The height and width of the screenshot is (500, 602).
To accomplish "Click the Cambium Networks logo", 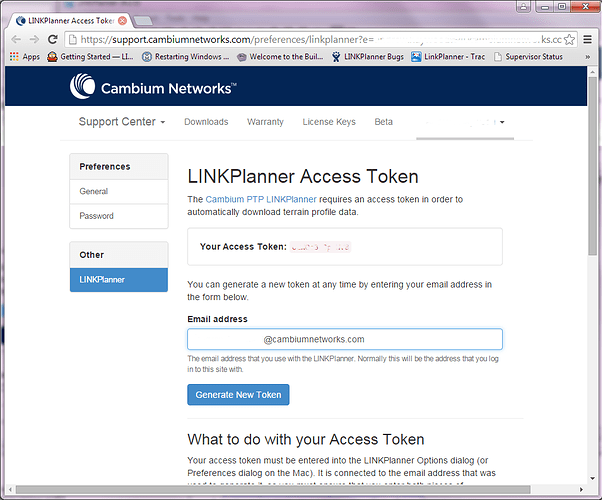I will (153, 86).
